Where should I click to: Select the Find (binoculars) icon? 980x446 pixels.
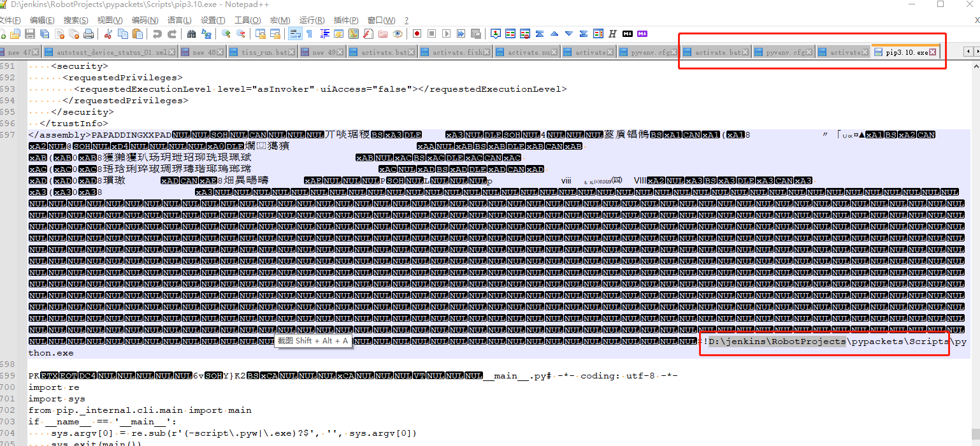click(x=191, y=34)
